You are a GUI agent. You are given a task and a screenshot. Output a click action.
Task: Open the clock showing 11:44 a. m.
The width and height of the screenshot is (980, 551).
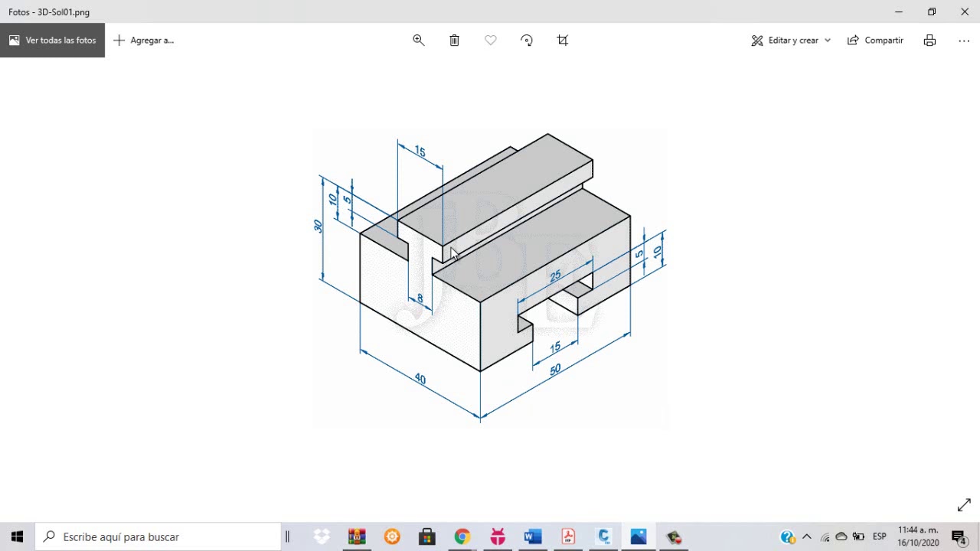(918, 536)
